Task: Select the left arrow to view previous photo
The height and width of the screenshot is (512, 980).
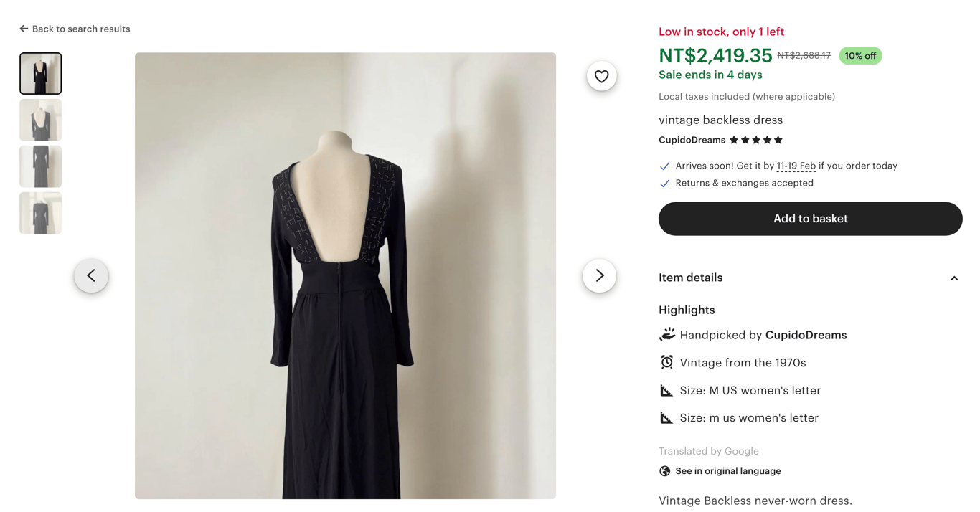Action: click(91, 275)
